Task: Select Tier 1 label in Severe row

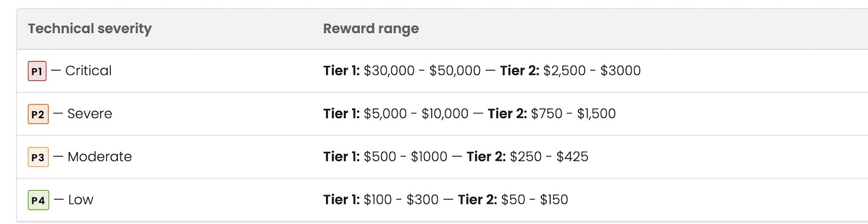Action: pyautogui.click(x=341, y=113)
